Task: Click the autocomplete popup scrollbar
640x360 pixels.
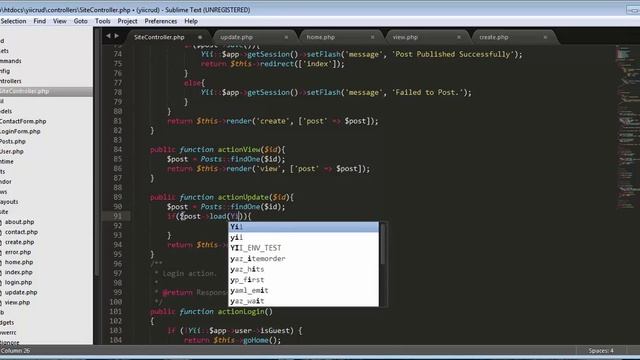Action: (x=383, y=244)
